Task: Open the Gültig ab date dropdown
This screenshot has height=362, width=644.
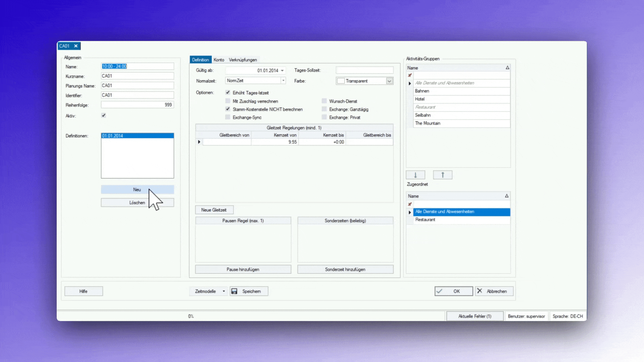Action: [x=282, y=71]
